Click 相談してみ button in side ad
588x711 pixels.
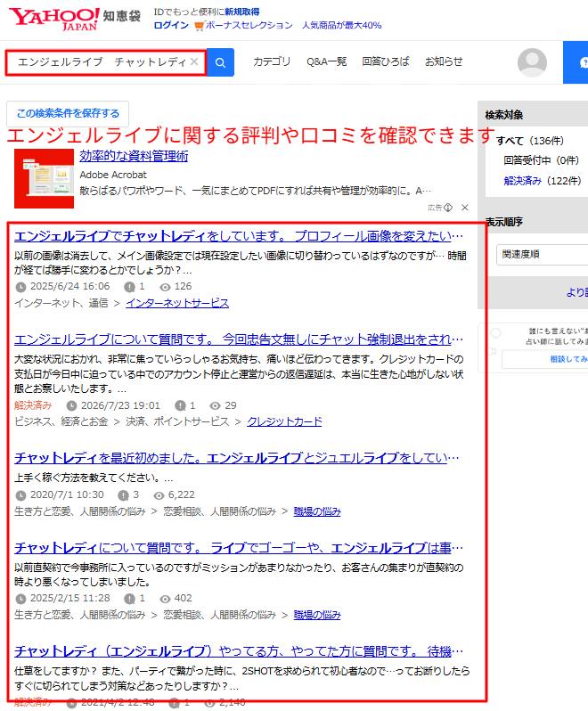545,359
